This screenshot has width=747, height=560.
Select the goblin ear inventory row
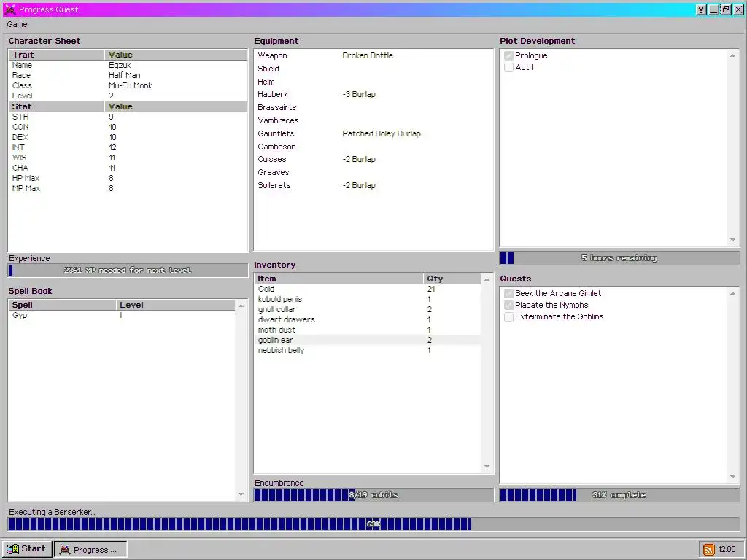coord(368,340)
